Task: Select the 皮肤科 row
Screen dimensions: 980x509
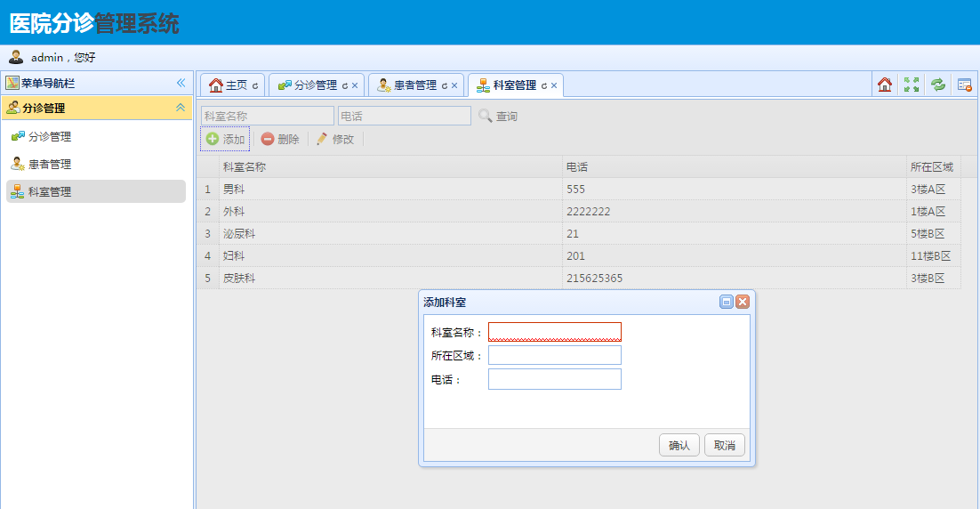Action: (x=579, y=278)
